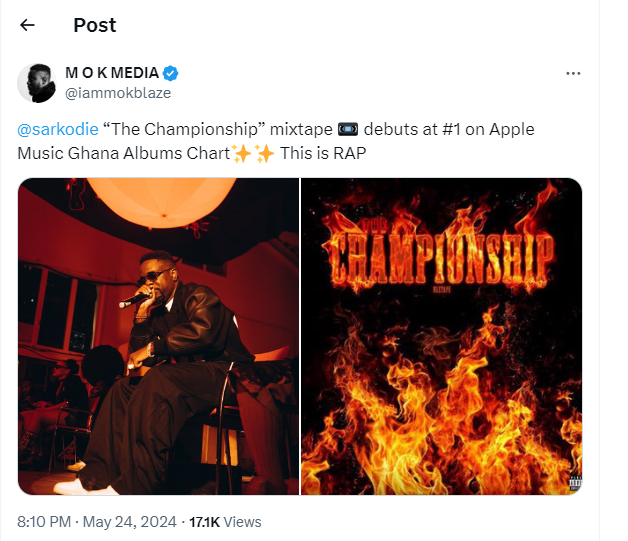The image size is (628, 541).
Task: Click the May 24, 2024 date text
Action: tap(130, 522)
